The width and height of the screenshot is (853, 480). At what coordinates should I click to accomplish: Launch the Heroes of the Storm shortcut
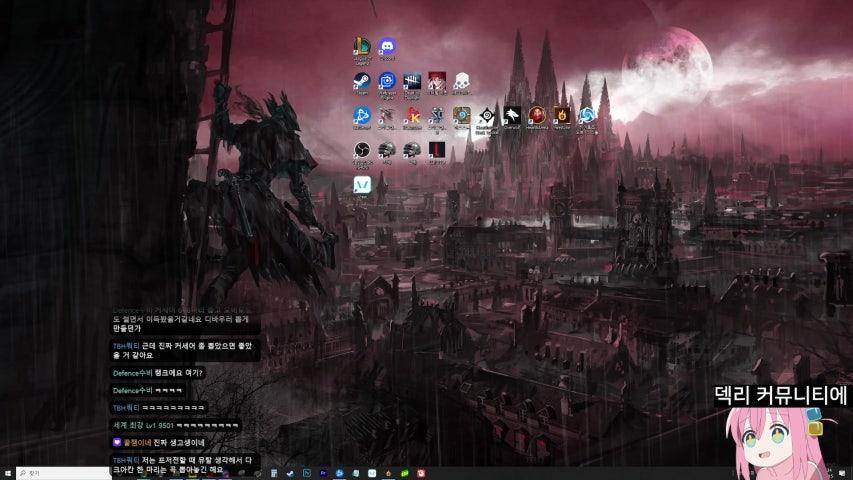(x=587, y=115)
